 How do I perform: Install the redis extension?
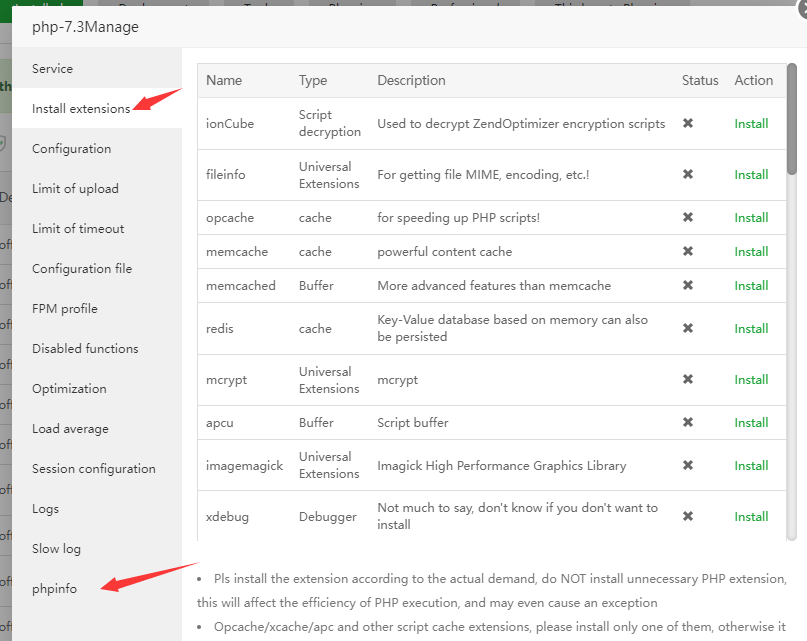pyautogui.click(x=751, y=329)
